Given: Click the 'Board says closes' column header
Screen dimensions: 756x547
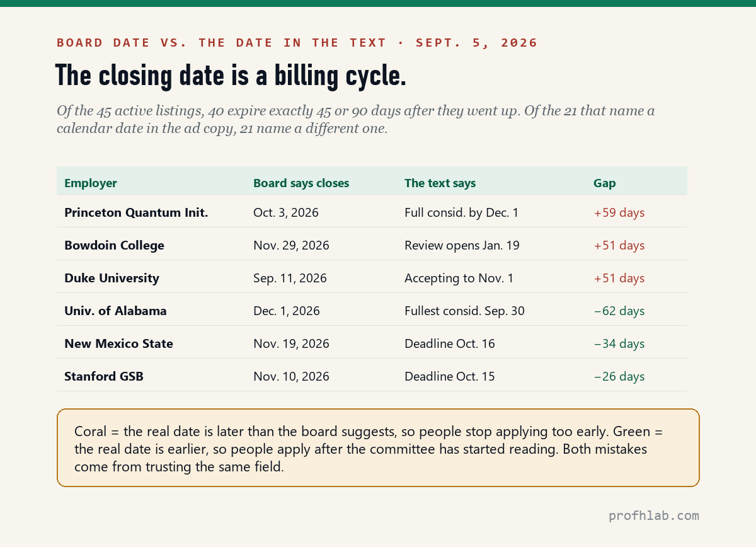Looking at the screenshot, I should point(301,183).
